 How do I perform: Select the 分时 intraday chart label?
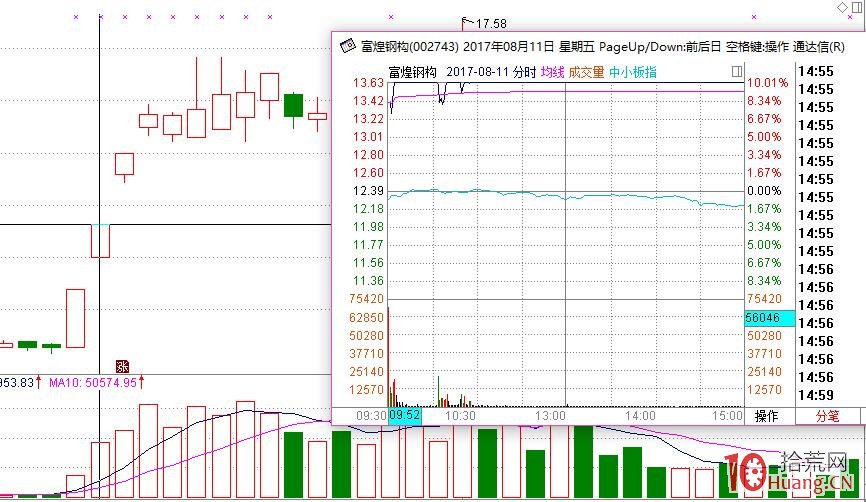tap(523, 72)
